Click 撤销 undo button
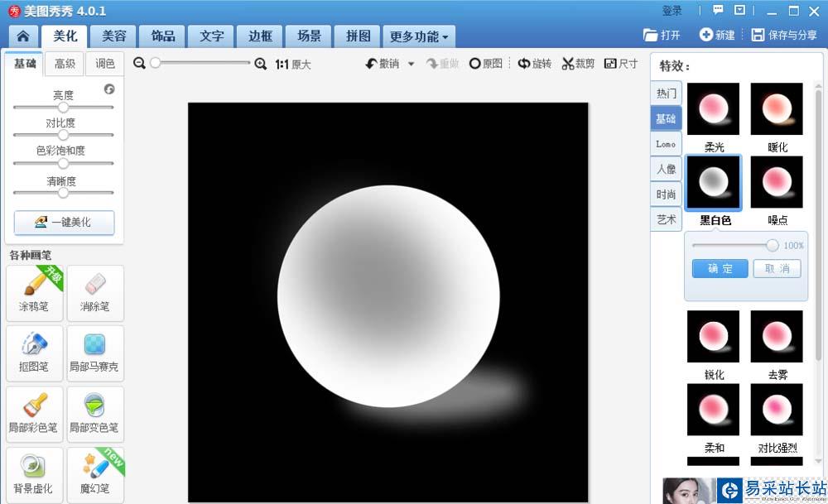 coord(382,64)
